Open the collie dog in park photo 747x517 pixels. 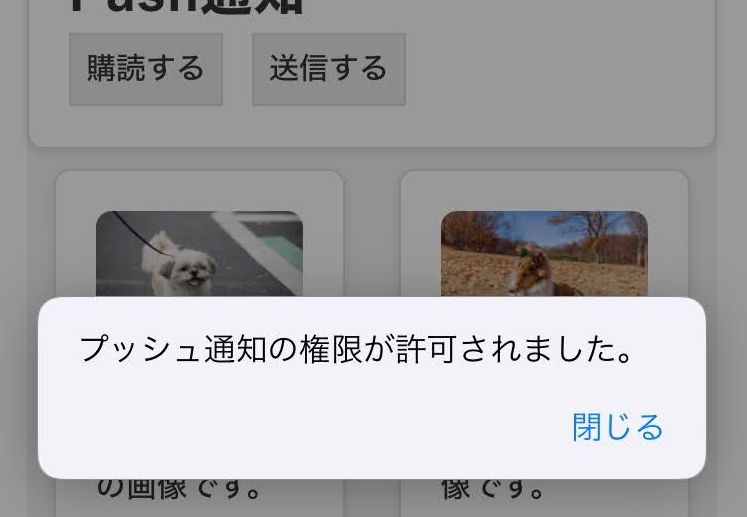(x=544, y=253)
